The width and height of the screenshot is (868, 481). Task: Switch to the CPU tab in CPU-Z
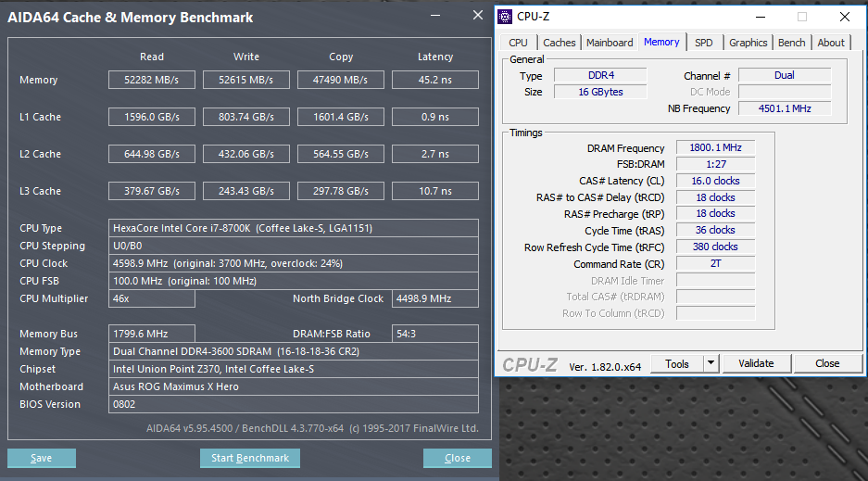pos(518,43)
